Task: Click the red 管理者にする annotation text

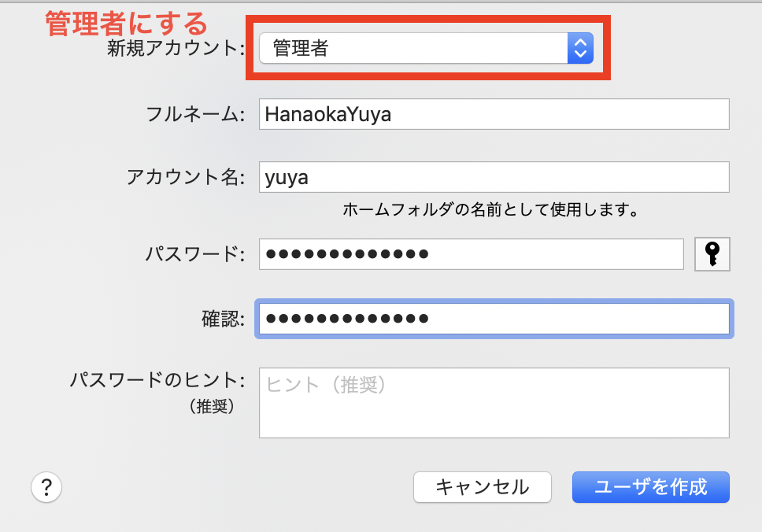Action: pyautogui.click(x=127, y=24)
